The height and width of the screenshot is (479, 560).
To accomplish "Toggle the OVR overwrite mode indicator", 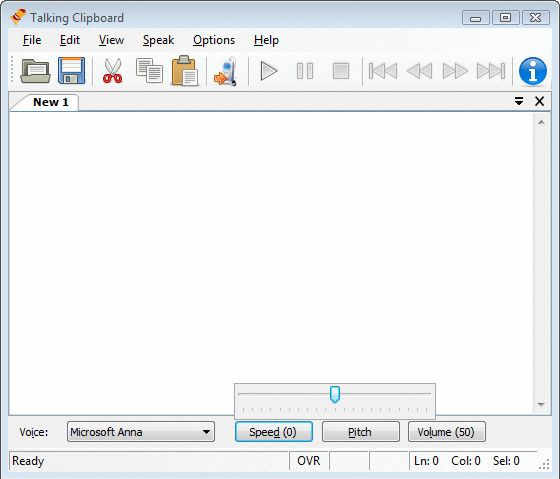I will coord(309,461).
